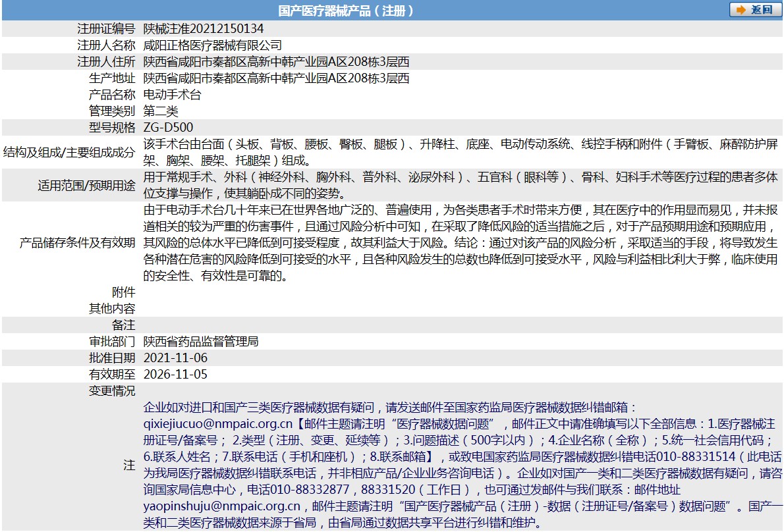784x532 pixels.
Task: Click the 适用范围/预期用途 label
Action: (x=86, y=185)
